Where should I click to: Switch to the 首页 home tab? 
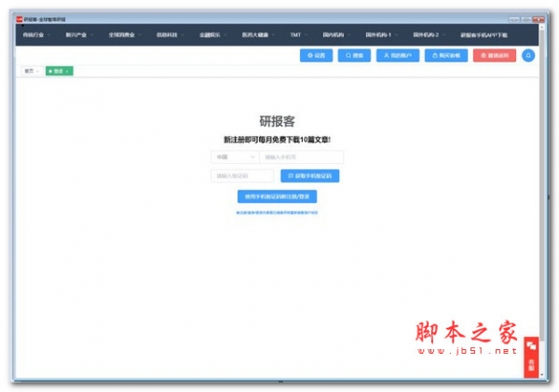(x=32, y=71)
